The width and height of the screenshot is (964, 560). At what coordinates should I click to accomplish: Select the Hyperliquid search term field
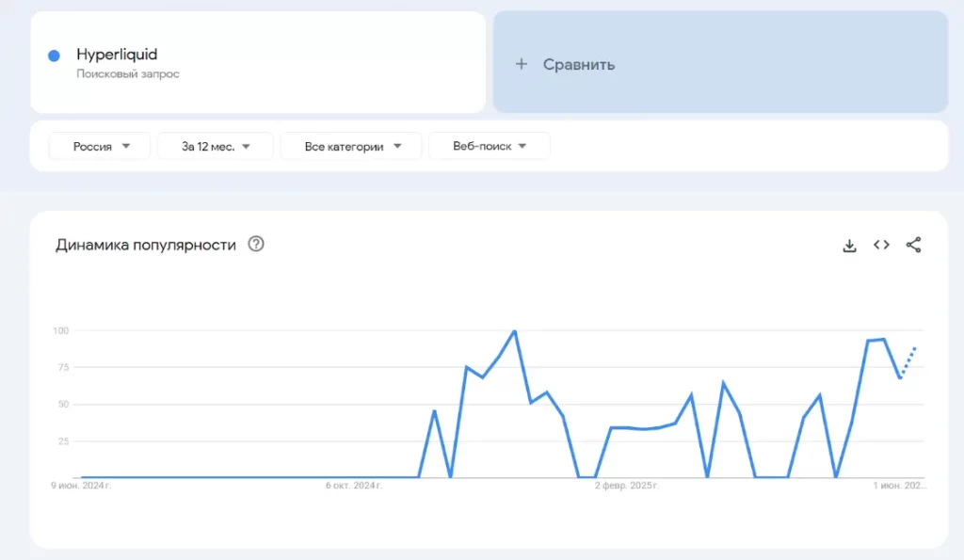pos(258,62)
